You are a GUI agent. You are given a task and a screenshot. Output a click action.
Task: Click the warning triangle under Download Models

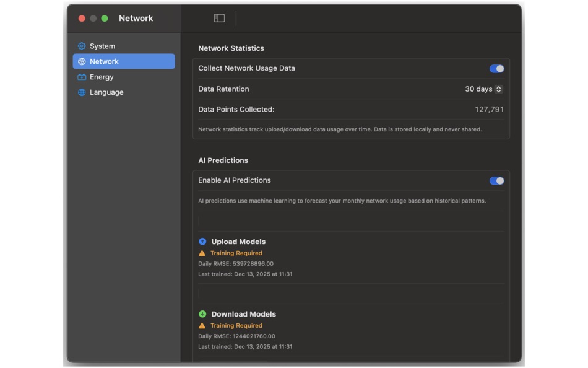click(201, 325)
